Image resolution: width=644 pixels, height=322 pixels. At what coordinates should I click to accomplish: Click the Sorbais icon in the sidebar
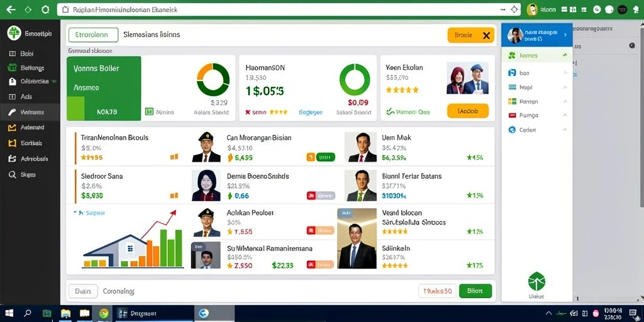point(12,143)
